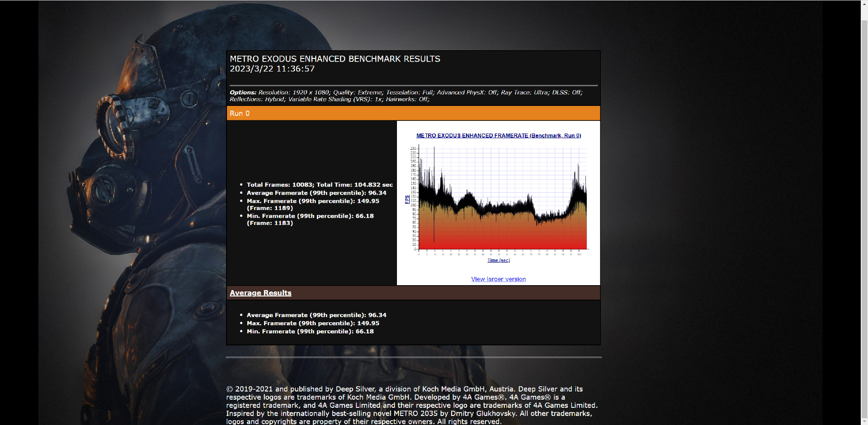Click the FPS axis label on the chart
The height and width of the screenshot is (425, 868).
407,199
